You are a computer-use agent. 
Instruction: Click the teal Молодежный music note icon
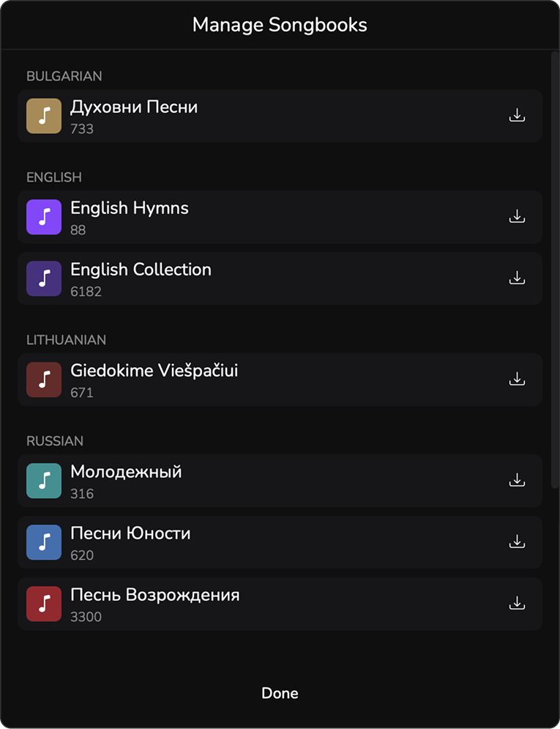[44, 481]
